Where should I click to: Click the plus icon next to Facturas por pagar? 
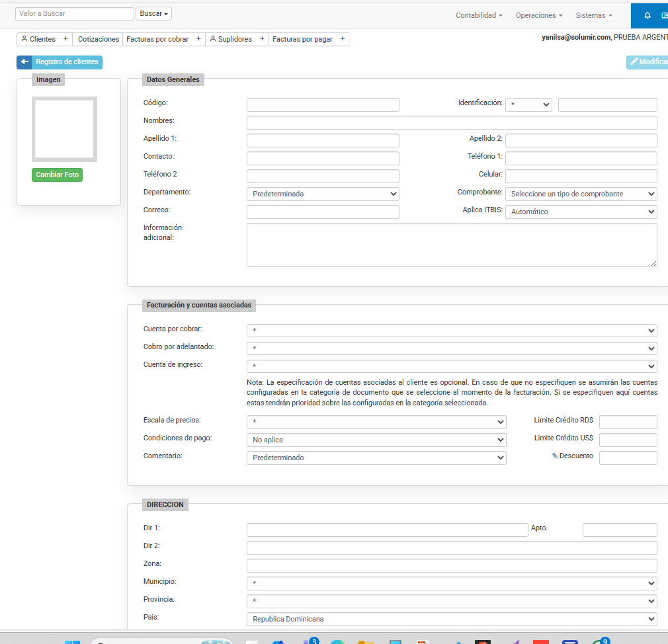pos(343,39)
